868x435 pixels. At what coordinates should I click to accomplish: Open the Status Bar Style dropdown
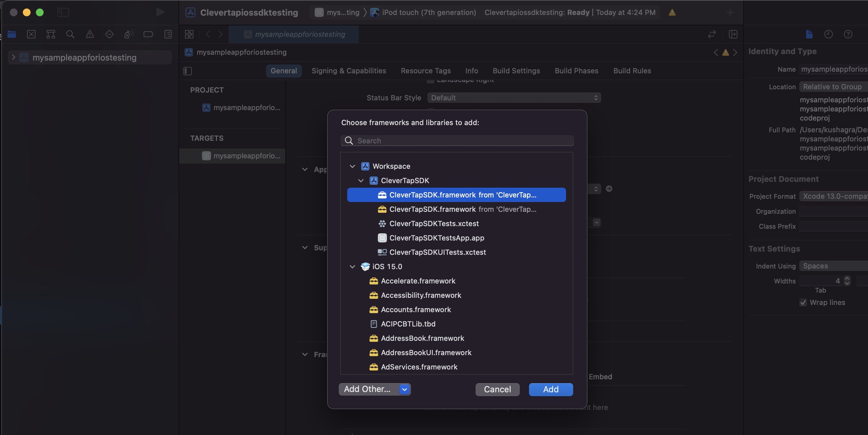point(514,98)
